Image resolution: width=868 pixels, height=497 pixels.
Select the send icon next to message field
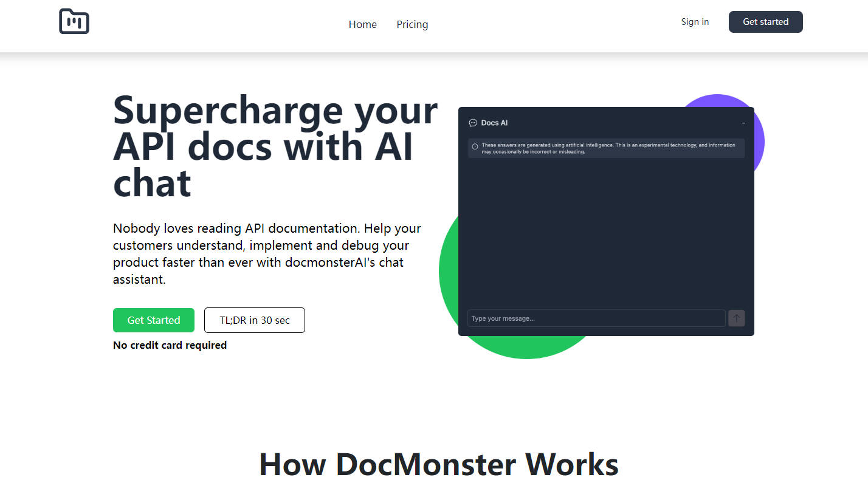pyautogui.click(x=736, y=318)
